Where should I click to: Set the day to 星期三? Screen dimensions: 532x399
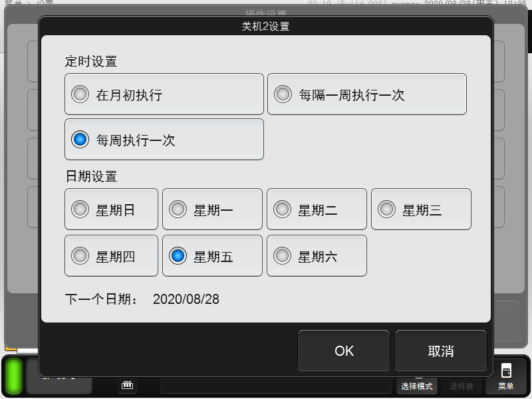[421, 209]
